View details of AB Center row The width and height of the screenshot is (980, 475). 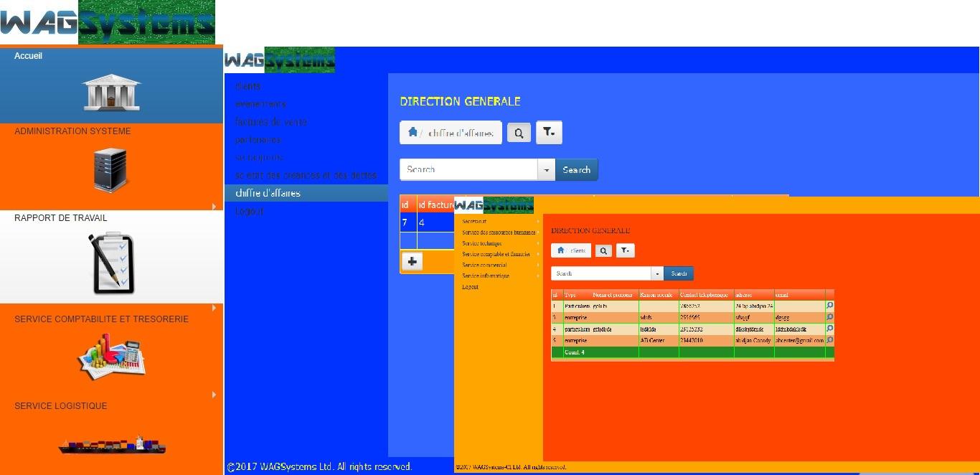point(830,340)
